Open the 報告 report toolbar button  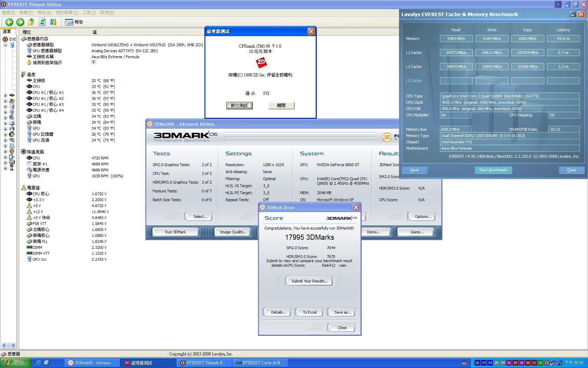[74, 22]
